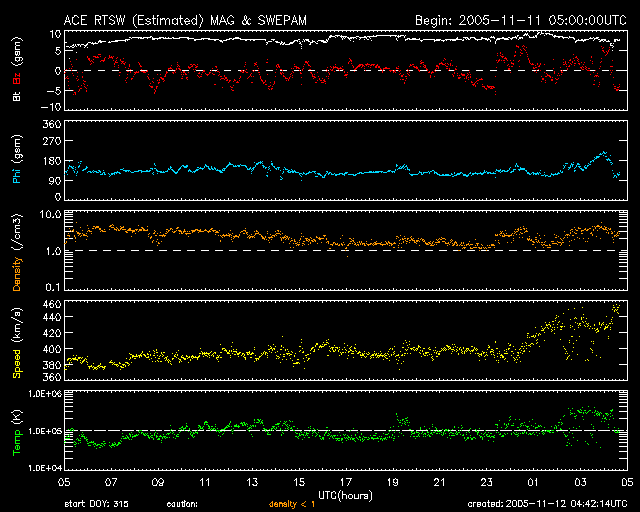Click the 01 hour tick on time axis
640x512 pixels.
pyautogui.click(x=534, y=481)
